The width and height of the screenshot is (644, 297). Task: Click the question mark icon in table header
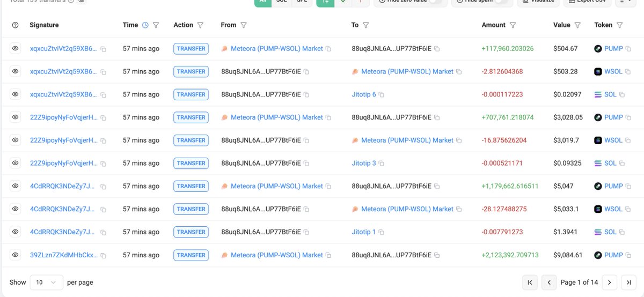click(x=15, y=25)
